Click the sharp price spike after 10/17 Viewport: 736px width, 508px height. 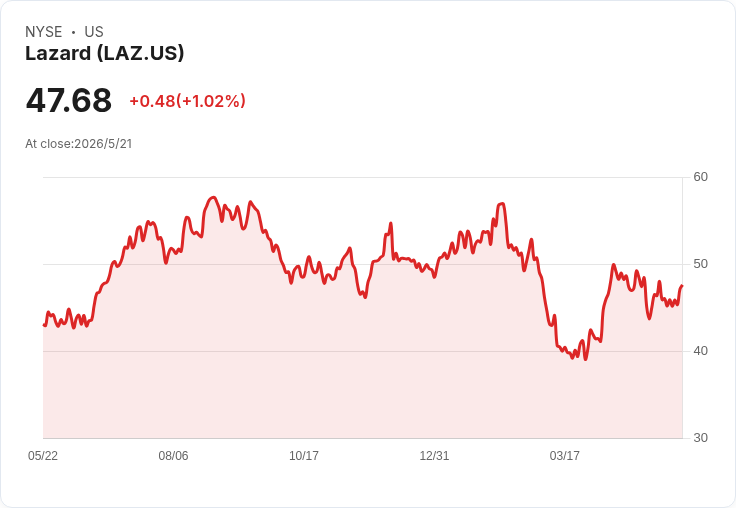(391, 223)
